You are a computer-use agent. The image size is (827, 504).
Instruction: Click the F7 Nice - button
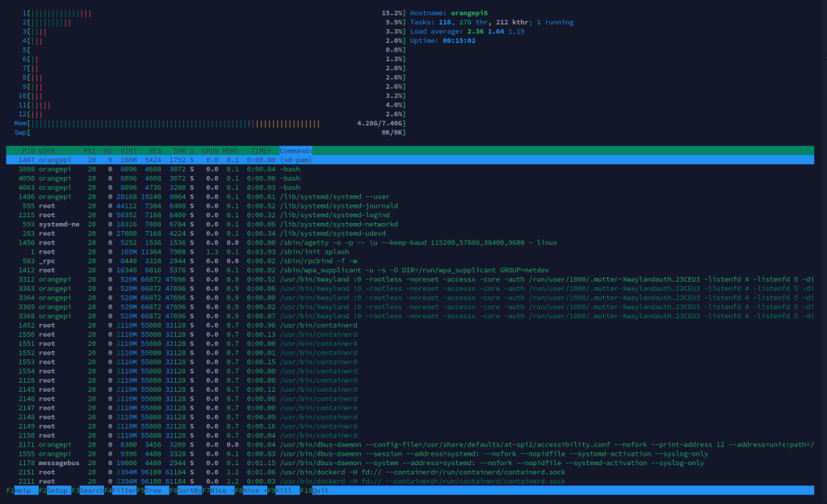pos(218,490)
